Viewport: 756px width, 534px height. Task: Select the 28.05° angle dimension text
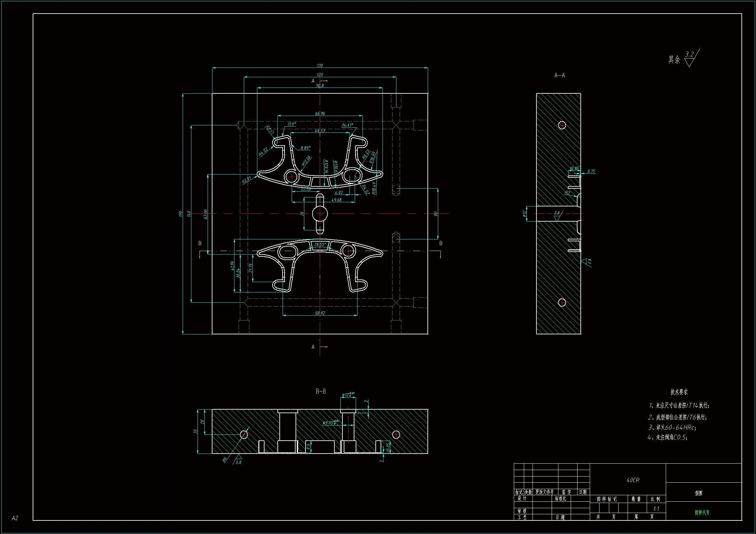click(320, 245)
